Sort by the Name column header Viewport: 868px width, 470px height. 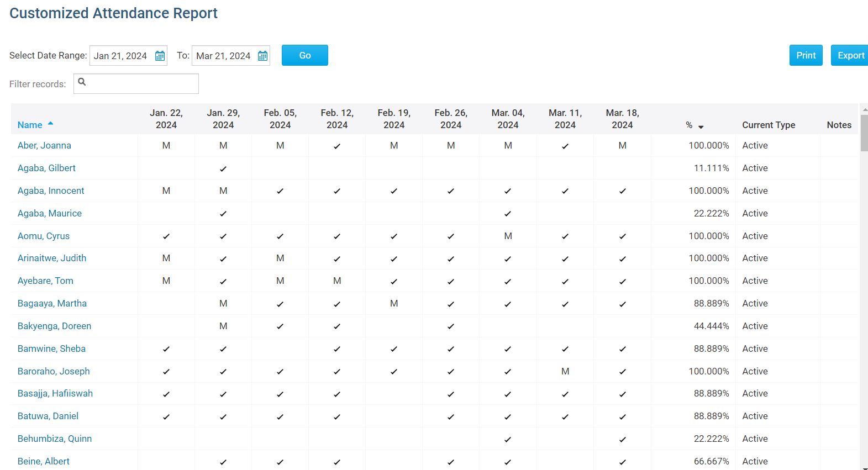(x=30, y=125)
